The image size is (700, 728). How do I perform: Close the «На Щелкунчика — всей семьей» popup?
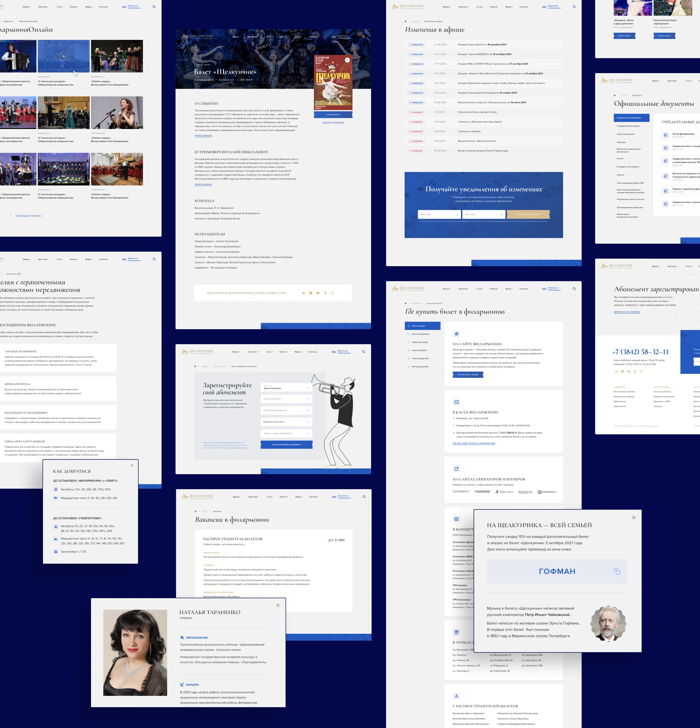[634, 517]
